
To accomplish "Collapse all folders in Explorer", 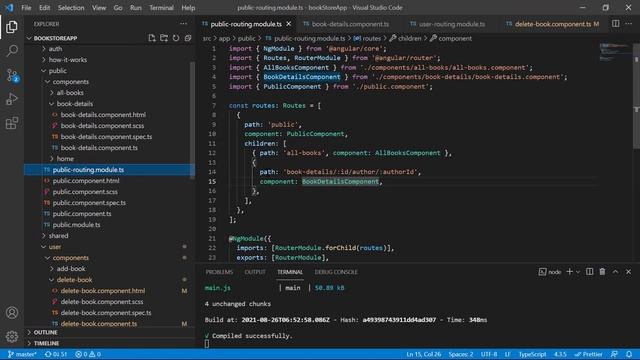I will pyautogui.click(x=188, y=38).
